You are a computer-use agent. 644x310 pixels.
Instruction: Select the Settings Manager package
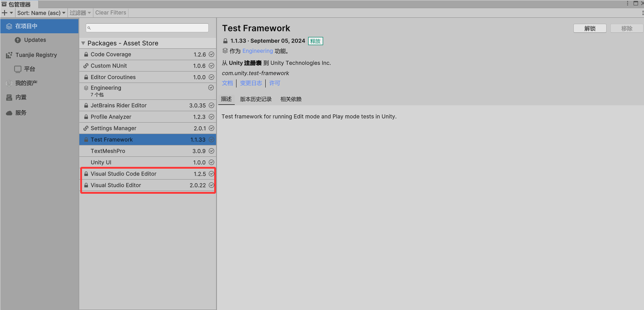pyautogui.click(x=148, y=128)
